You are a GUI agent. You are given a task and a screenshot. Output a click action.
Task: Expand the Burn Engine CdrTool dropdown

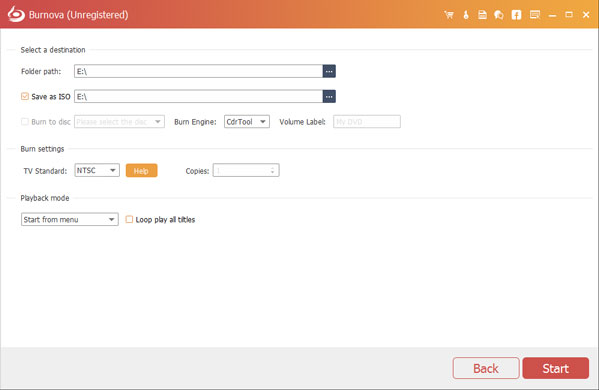247,121
